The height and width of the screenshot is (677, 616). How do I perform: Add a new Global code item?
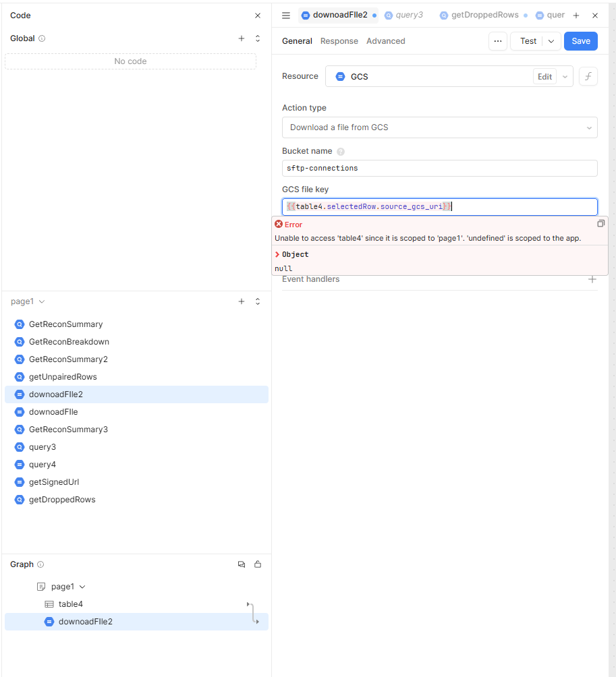[242, 38]
